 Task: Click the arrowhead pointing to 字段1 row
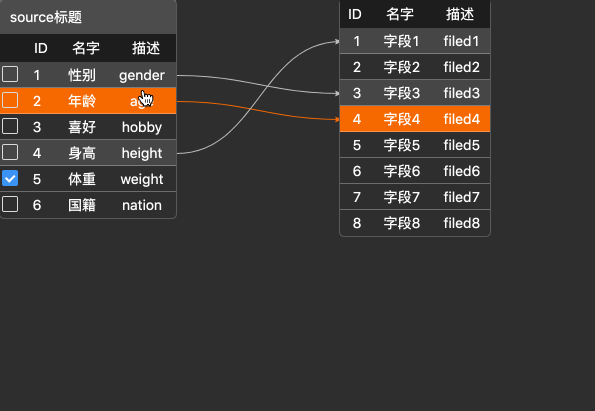pyautogui.click(x=337, y=41)
